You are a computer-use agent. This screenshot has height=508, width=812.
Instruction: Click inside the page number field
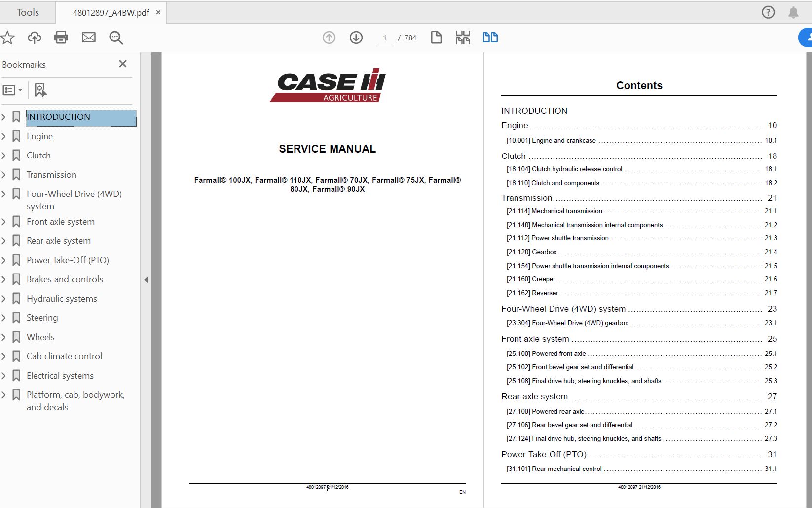384,37
